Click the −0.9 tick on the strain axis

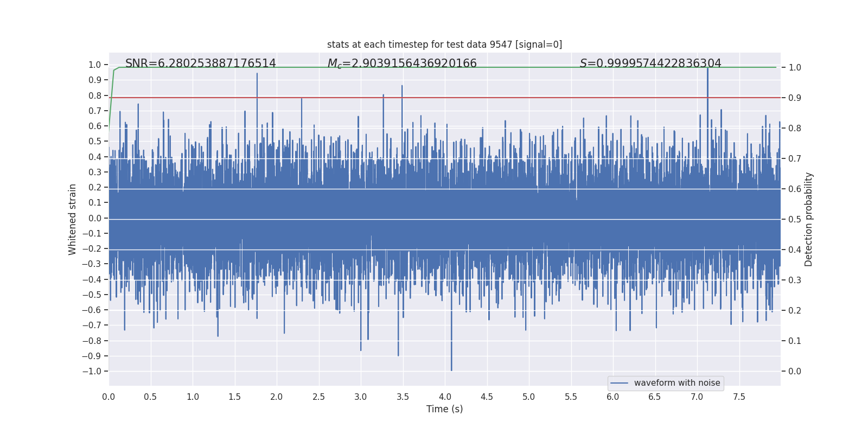pos(92,356)
